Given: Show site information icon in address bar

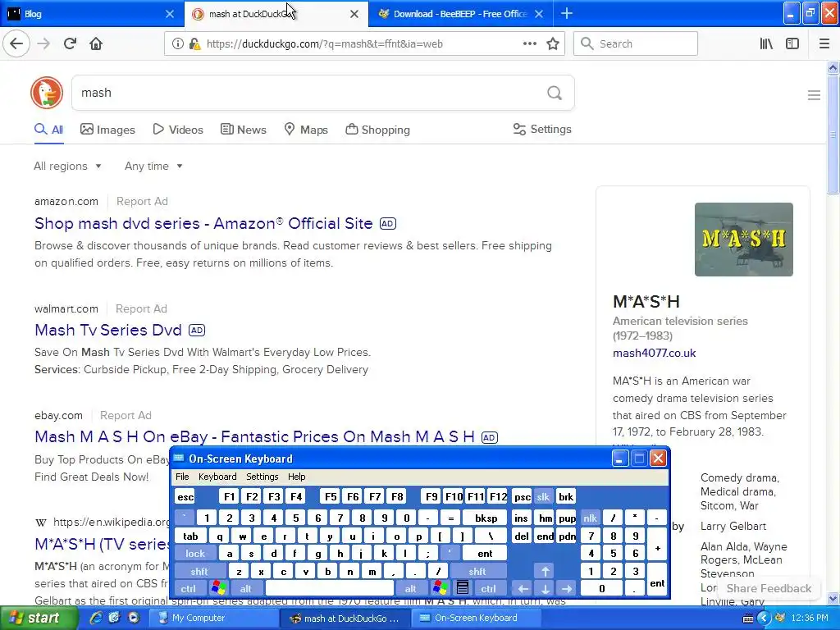Looking at the screenshot, I should (x=177, y=44).
